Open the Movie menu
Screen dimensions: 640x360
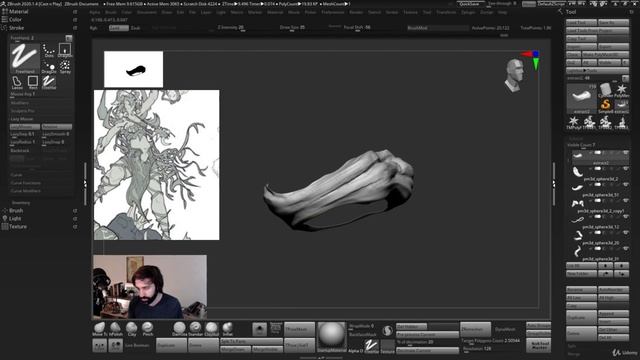[x=294, y=12]
